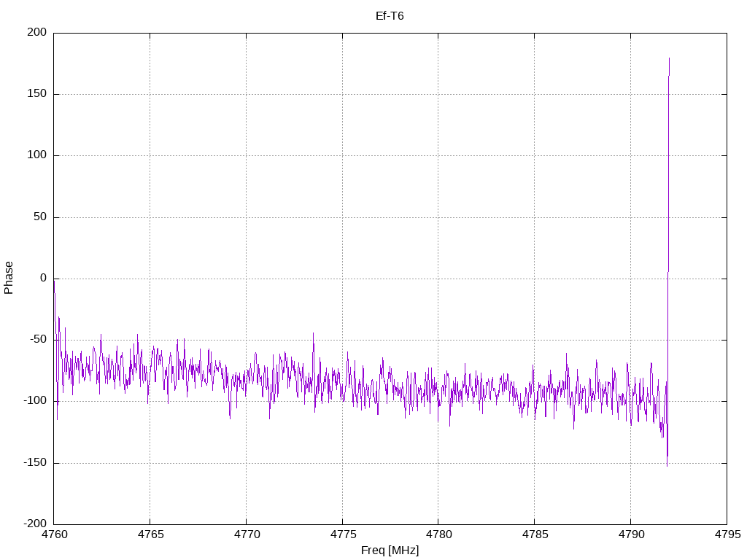This screenshot has height=560, width=747.
Task: Select the -200 y-axis tick label
Action: tap(34, 524)
